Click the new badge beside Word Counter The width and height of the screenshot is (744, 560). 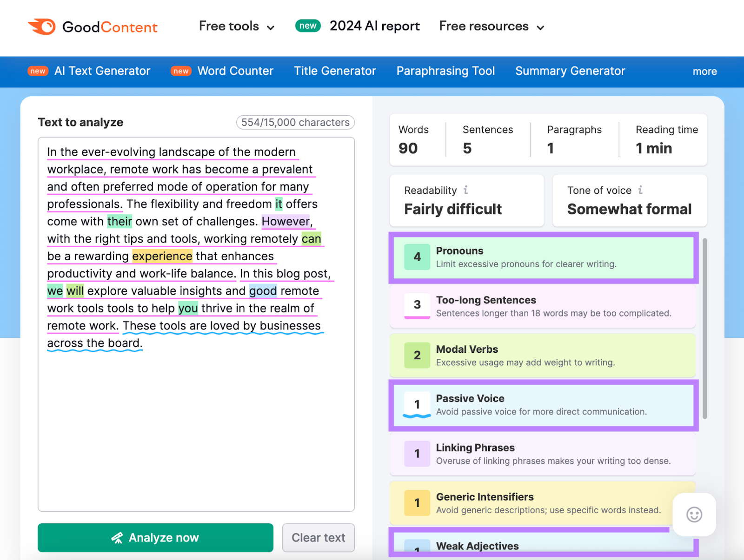[x=180, y=71]
